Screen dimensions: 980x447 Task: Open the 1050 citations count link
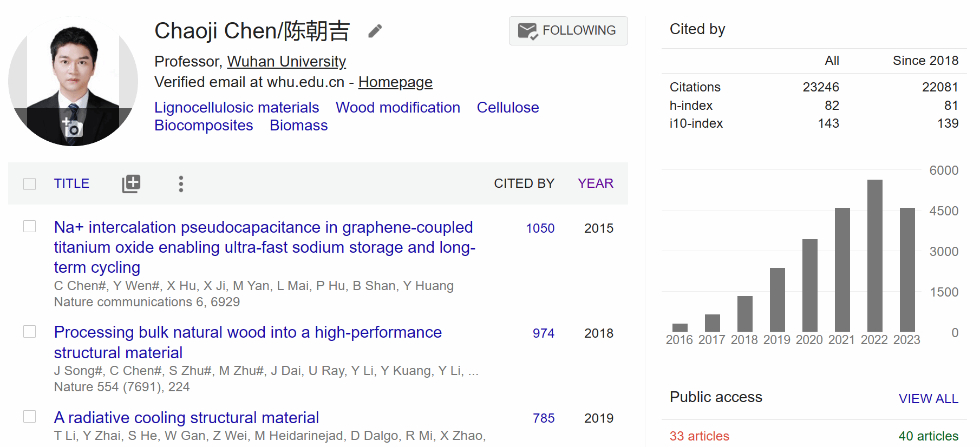(x=540, y=228)
